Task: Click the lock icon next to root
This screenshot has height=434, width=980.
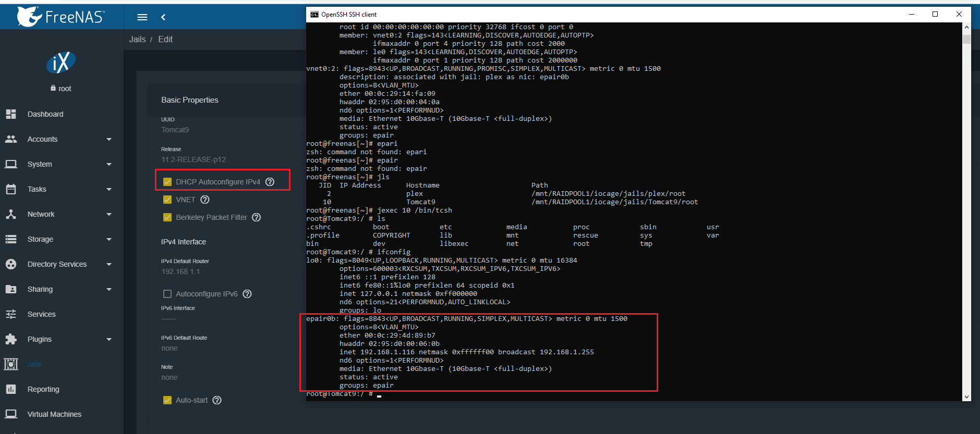Action: coord(53,88)
